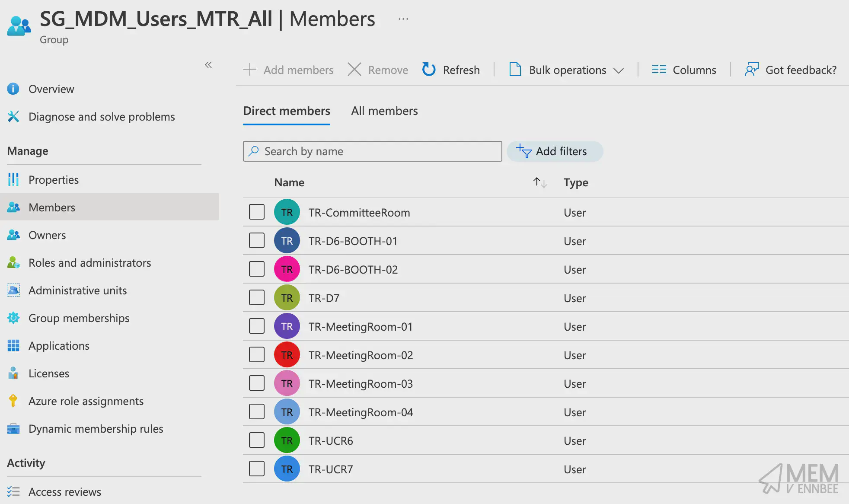This screenshot has width=849, height=504.
Task: Check the TR-D6-BOOTH-02 checkbox
Action: point(257,269)
